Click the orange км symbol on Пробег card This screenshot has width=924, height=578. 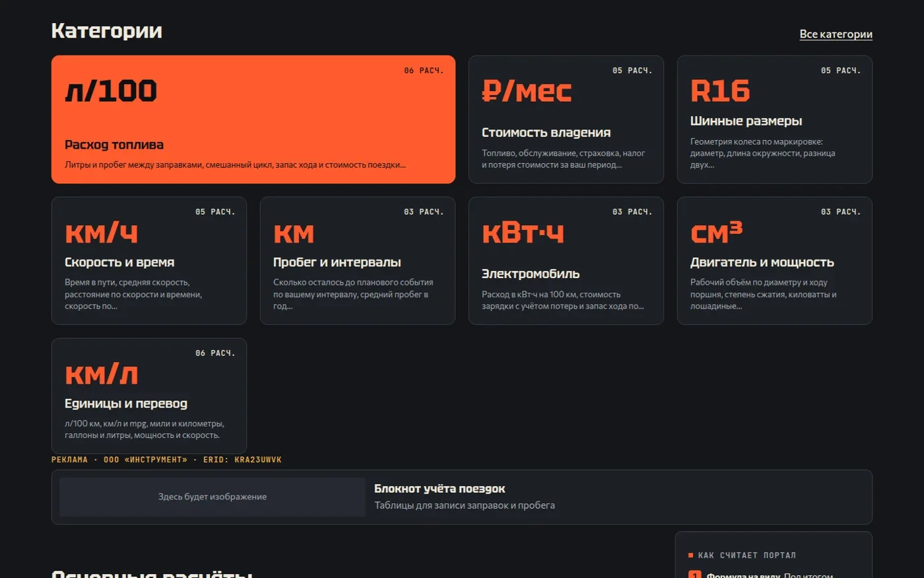pos(294,234)
